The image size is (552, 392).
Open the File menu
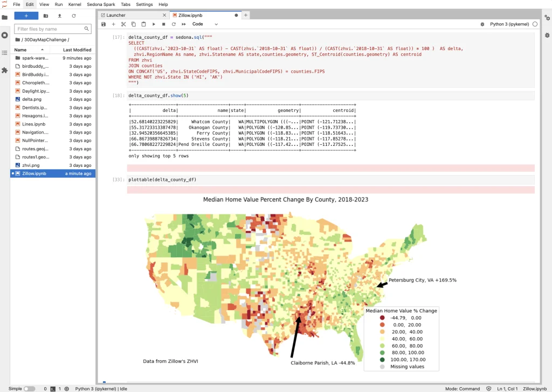point(17,4)
